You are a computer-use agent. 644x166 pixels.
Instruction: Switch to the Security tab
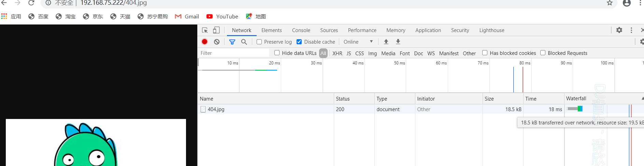click(460, 30)
